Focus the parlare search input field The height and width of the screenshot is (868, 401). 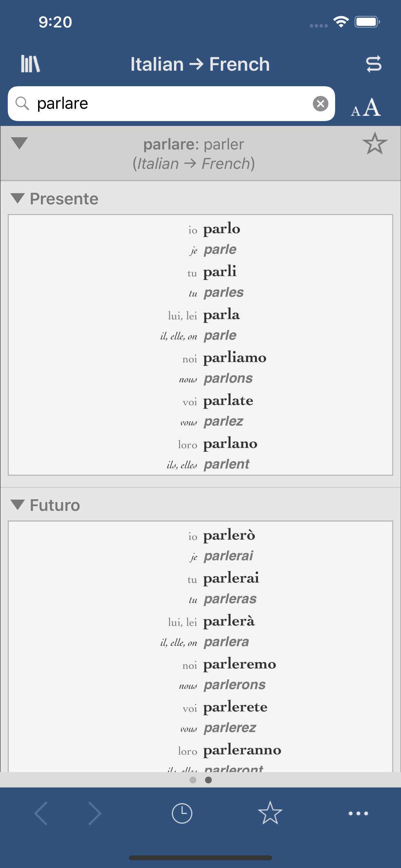[169, 103]
